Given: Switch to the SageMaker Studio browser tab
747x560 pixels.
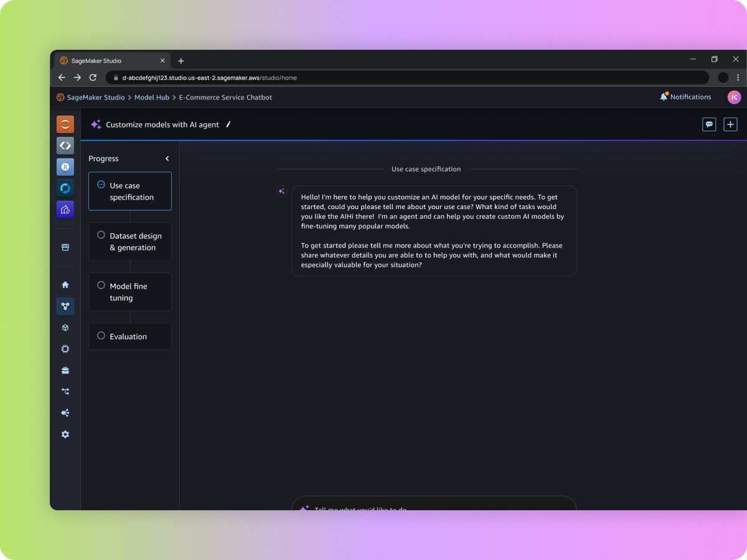Looking at the screenshot, I should coord(109,61).
